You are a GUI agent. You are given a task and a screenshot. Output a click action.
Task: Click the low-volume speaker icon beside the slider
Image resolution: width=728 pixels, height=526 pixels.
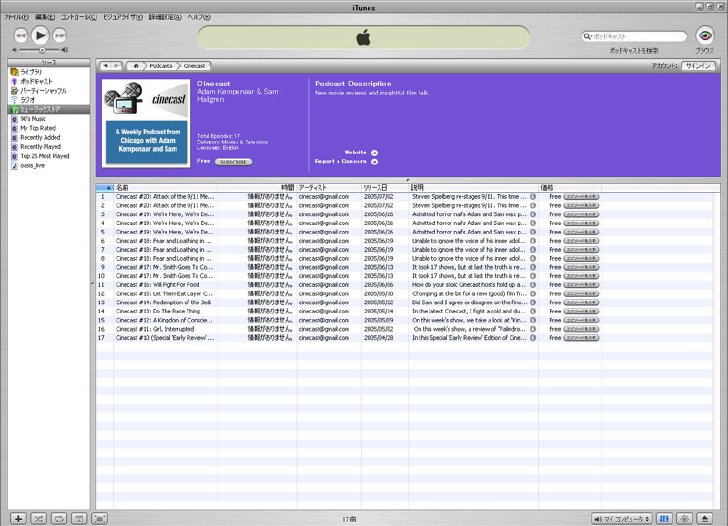(15, 50)
